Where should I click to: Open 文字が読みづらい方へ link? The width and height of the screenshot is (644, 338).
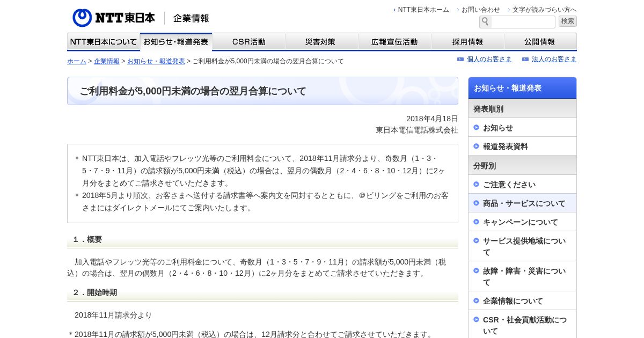[545, 10]
